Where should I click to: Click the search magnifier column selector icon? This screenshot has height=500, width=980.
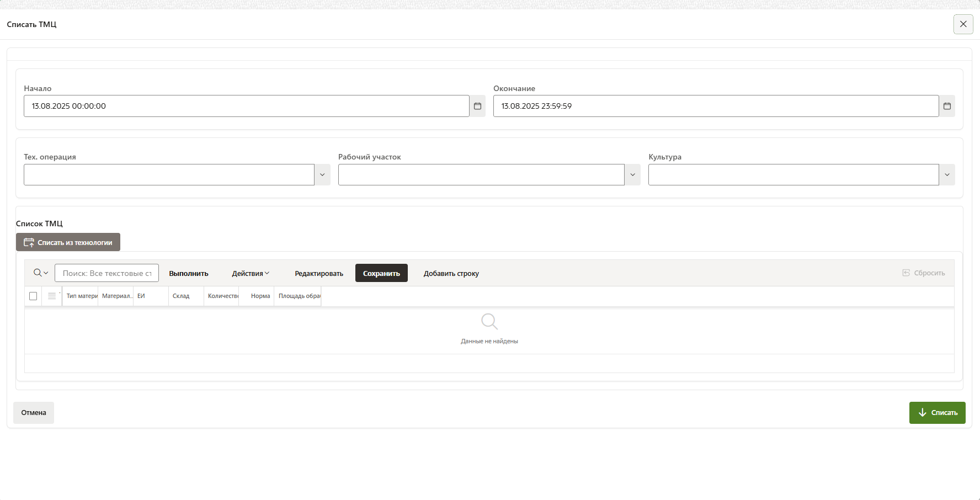pyautogui.click(x=40, y=273)
